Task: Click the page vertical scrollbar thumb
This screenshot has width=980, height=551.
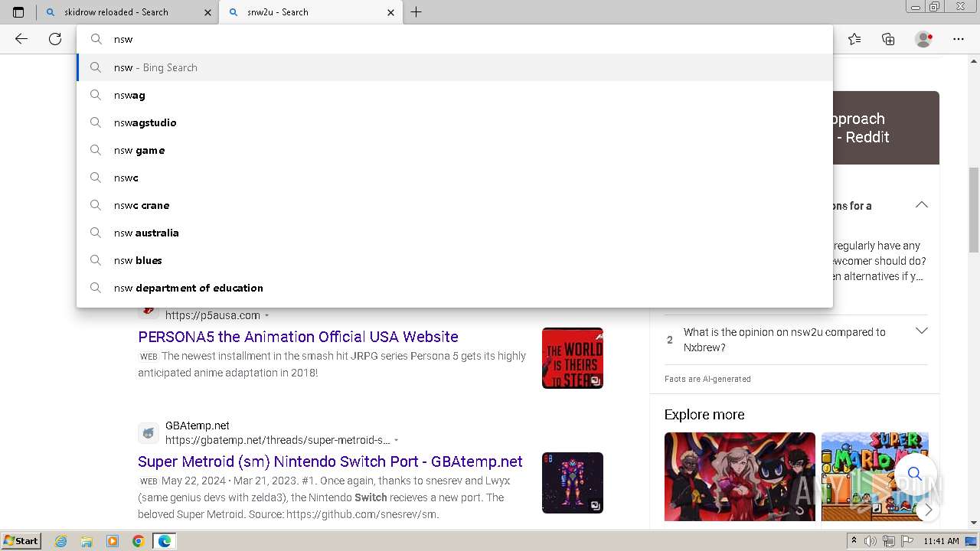Action: (x=974, y=210)
